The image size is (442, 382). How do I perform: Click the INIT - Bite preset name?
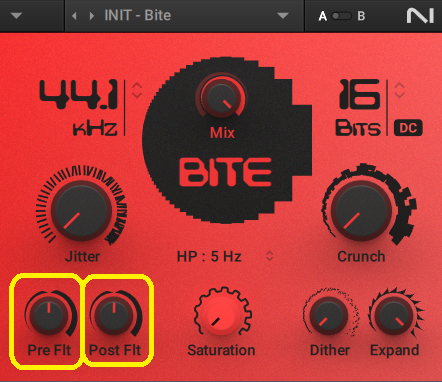click(138, 15)
